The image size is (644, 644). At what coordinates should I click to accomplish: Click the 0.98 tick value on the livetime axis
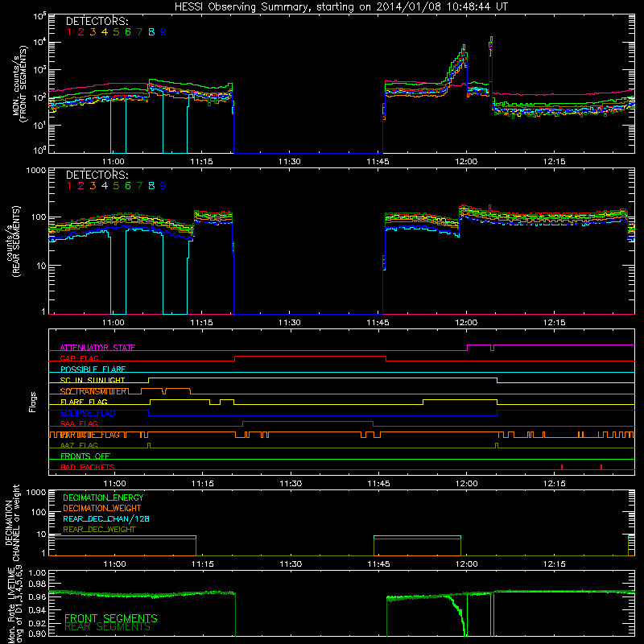click(x=37, y=584)
